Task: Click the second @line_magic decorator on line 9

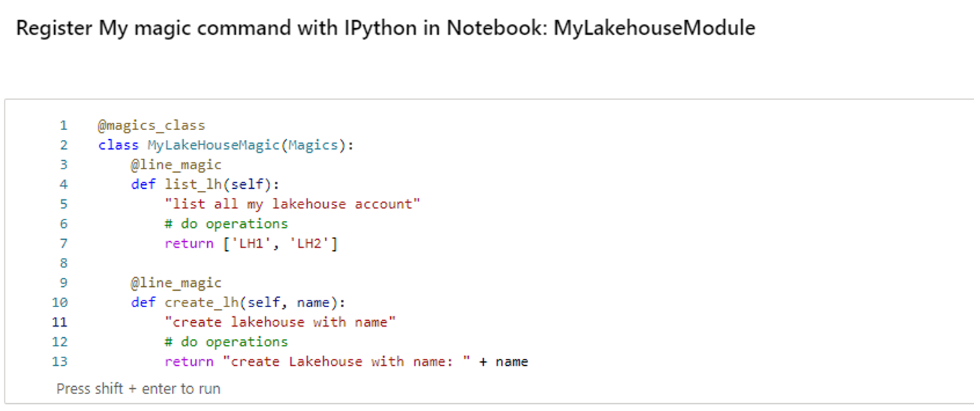Action: point(176,283)
